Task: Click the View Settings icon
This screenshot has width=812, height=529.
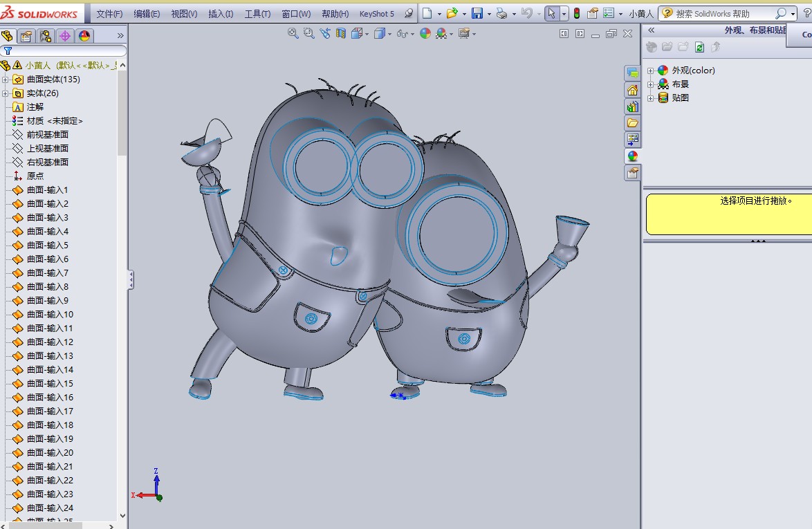Action: [x=464, y=34]
